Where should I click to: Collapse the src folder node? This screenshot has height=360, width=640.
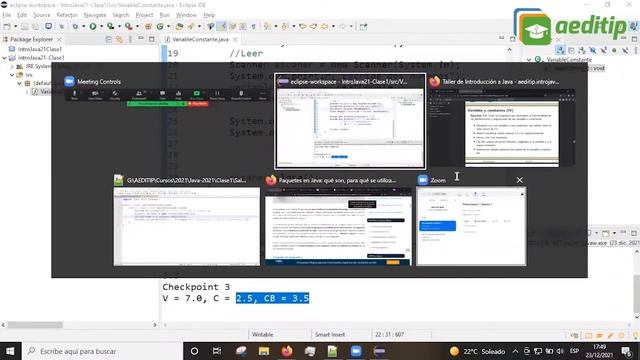[x=12, y=75]
